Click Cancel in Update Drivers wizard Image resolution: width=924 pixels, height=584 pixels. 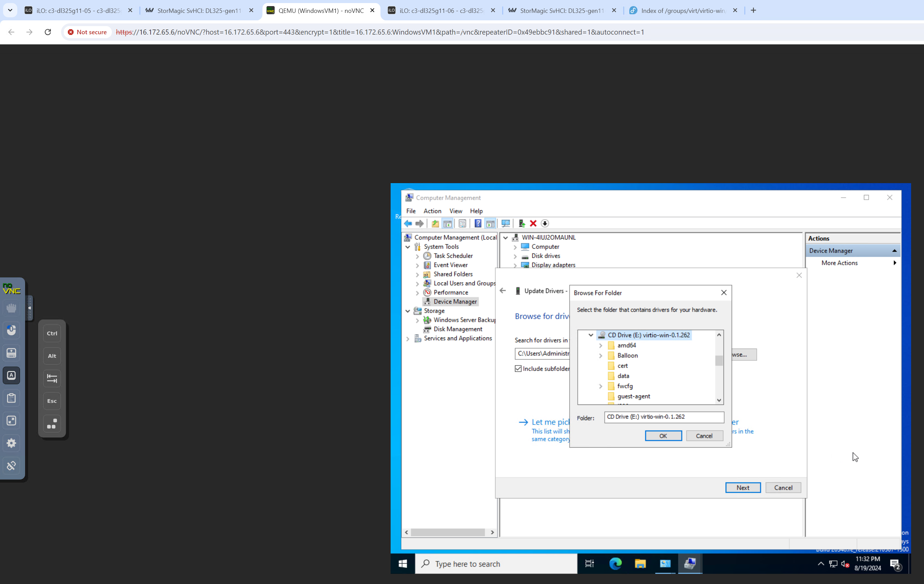point(783,488)
